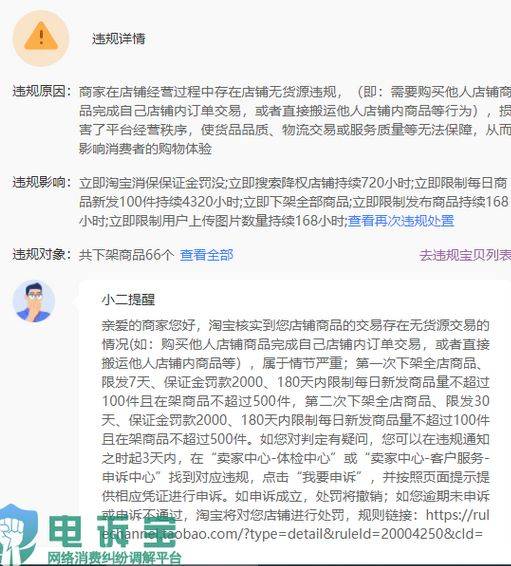Click the 网络消费纠纷调解平台 tagline

114,558
